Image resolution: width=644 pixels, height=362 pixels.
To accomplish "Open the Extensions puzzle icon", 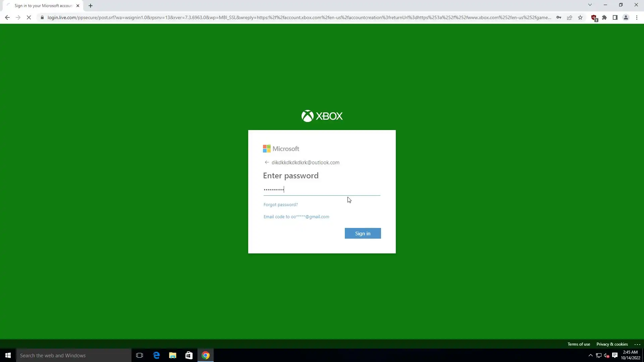I will pyautogui.click(x=604, y=17).
